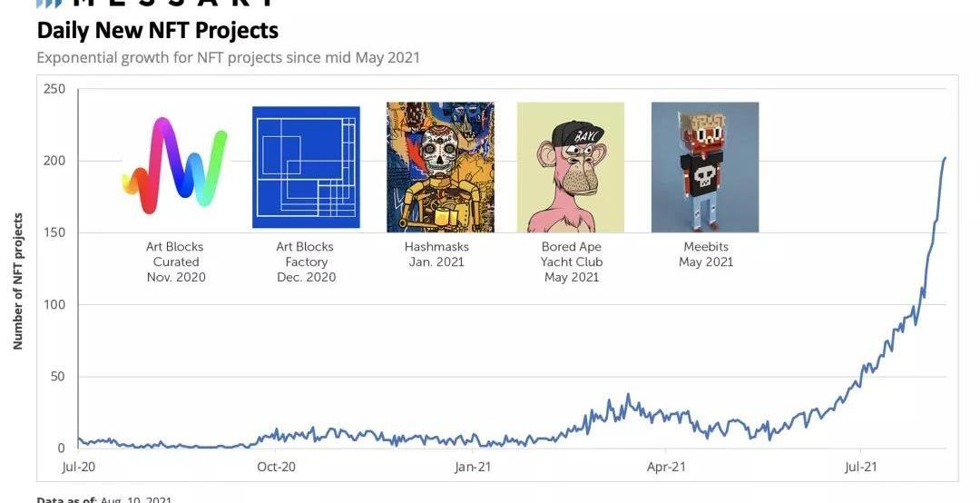
Task: Click the Messari logo at top
Action: click(x=154, y=4)
